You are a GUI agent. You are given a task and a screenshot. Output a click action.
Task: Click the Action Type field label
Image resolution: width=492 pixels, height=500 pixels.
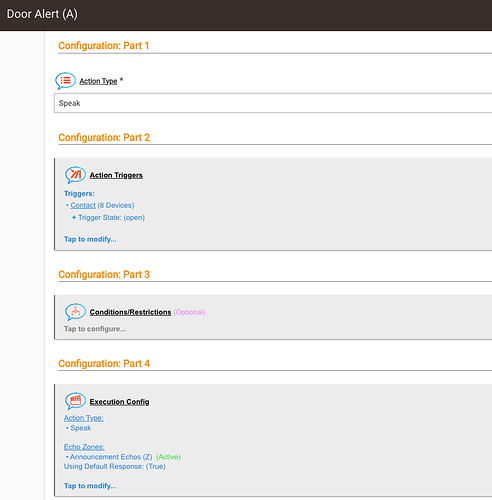pos(98,81)
